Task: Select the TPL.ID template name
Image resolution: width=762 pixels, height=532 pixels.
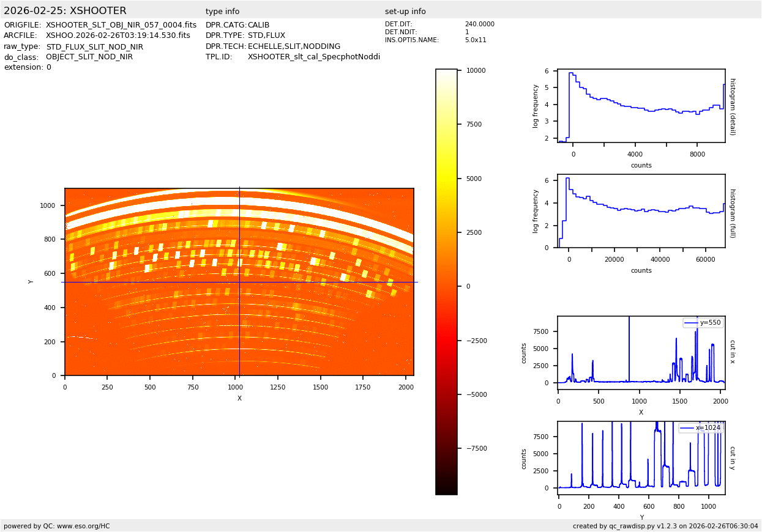Action: [313, 57]
